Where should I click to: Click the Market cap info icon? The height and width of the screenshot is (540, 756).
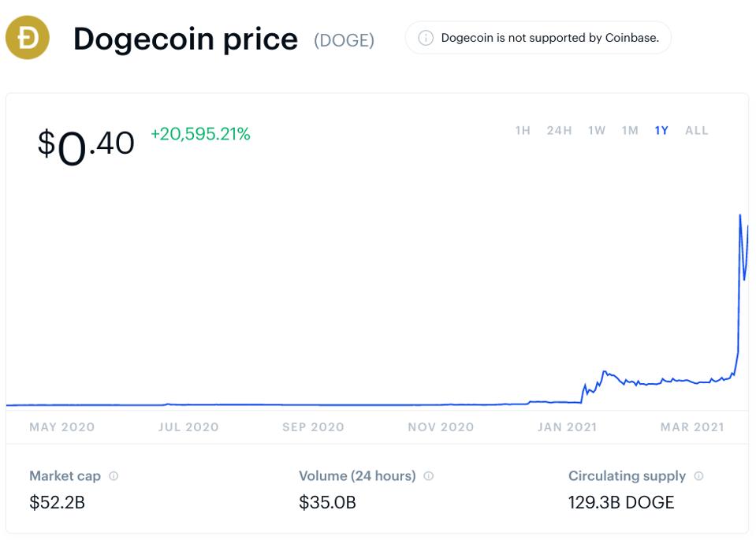tap(114, 476)
